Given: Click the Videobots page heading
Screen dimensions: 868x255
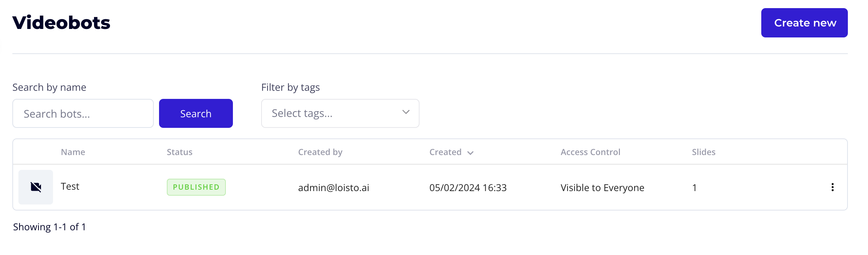Looking at the screenshot, I should (61, 23).
